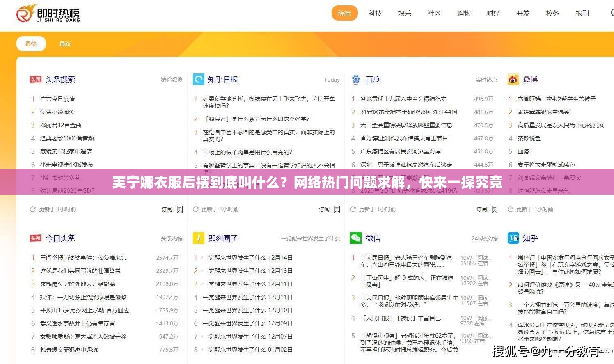
Task: Click the 知乎日报 subscribe bookmark icon
Action: click(337, 209)
